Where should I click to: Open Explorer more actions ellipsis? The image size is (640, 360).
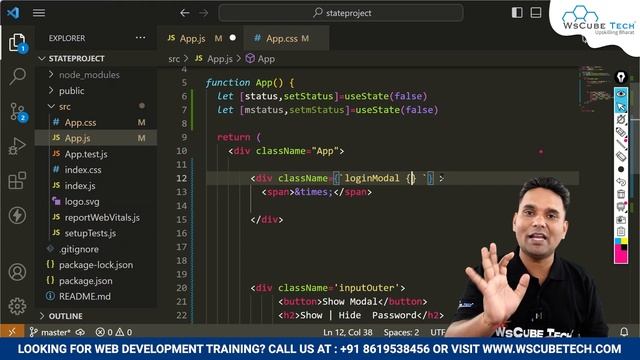pyautogui.click(x=140, y=38)
